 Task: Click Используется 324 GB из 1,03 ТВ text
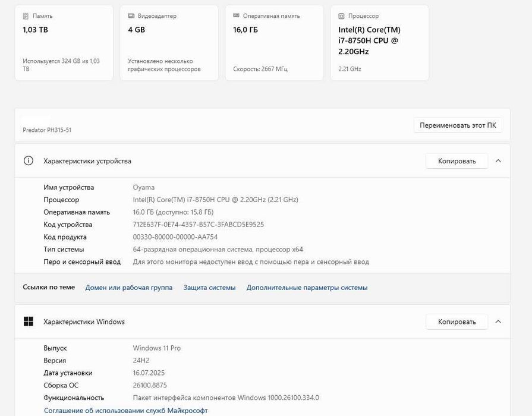(x=61, y=65)
